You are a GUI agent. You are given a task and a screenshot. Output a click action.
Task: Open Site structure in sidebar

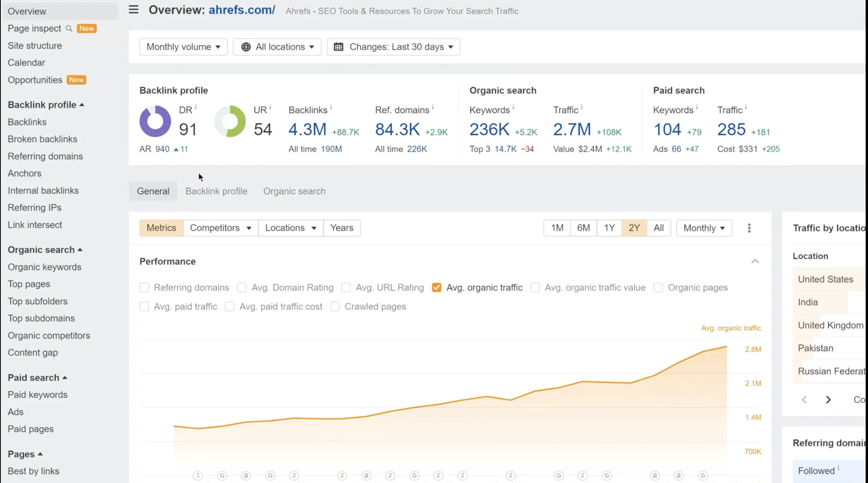point(35,46)
